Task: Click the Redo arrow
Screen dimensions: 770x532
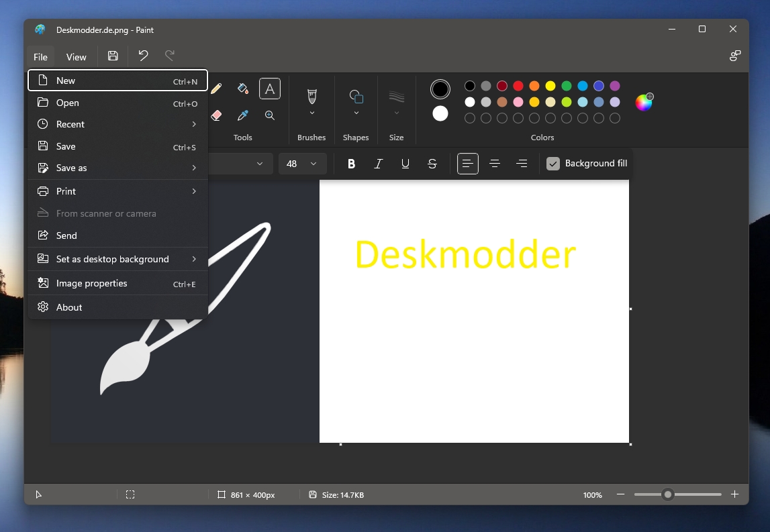Action: (169, 56)
